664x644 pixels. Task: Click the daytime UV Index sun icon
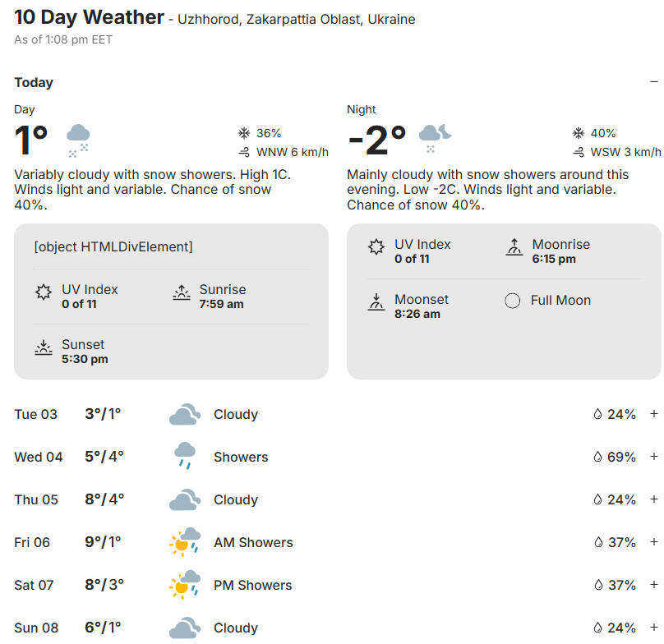point(44,292)
